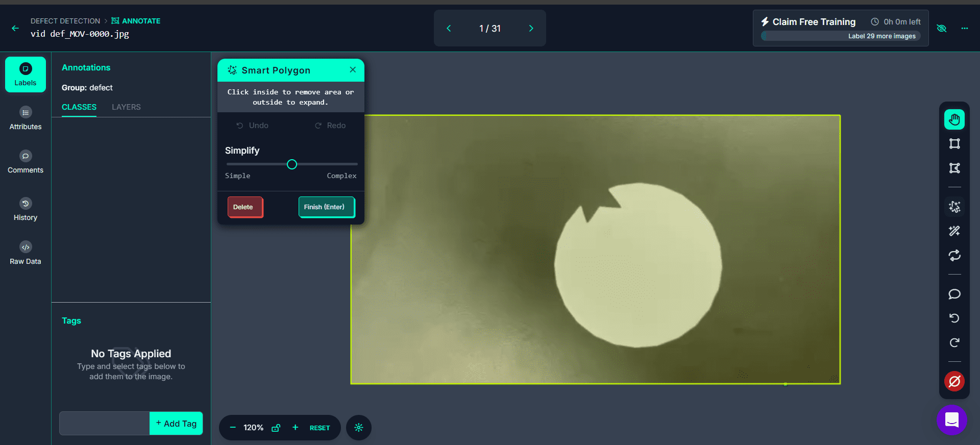This screenshot has width=980, height=445.
Task: Toggle image brightness settings button
Action: coord(358,428)
